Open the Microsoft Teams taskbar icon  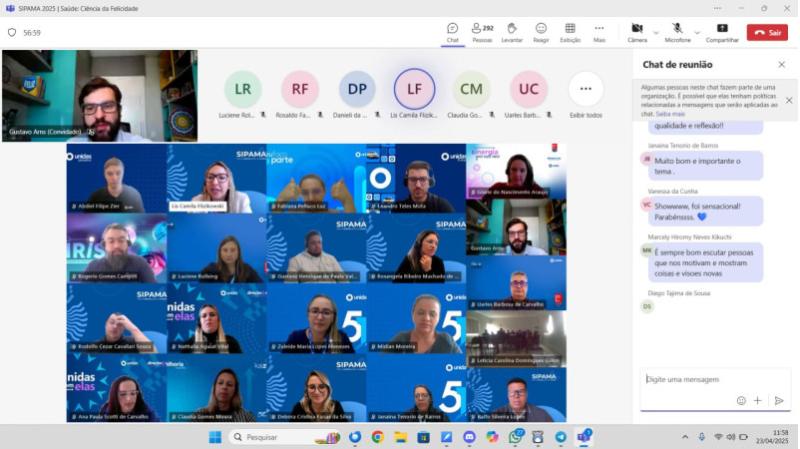[x=584, y=437]
